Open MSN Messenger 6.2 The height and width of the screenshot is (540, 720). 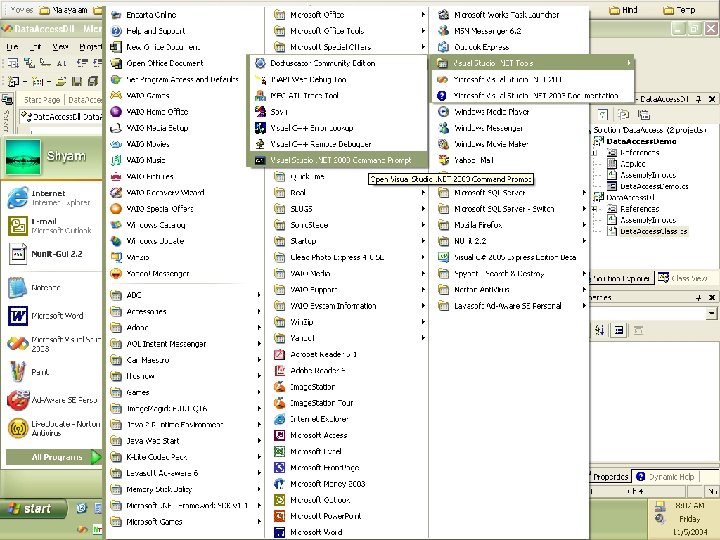511,31
